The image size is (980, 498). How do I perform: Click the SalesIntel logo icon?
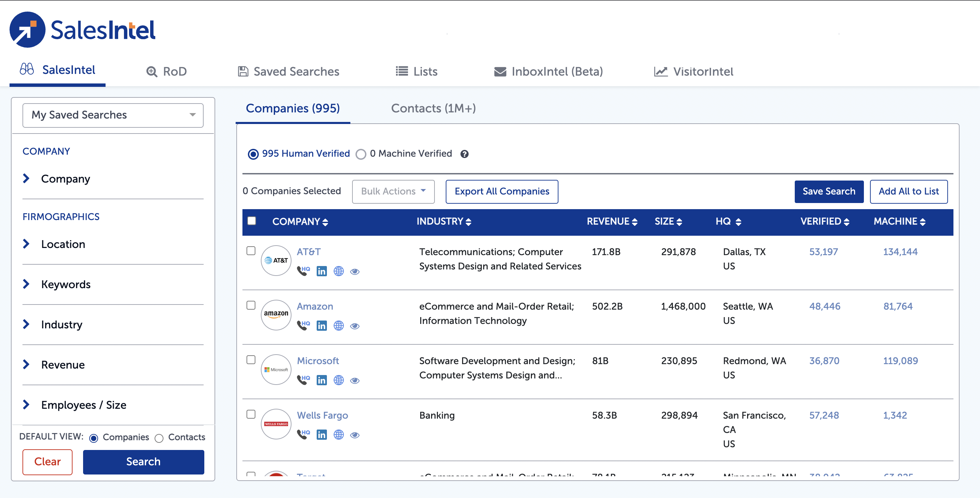point(27,30)
